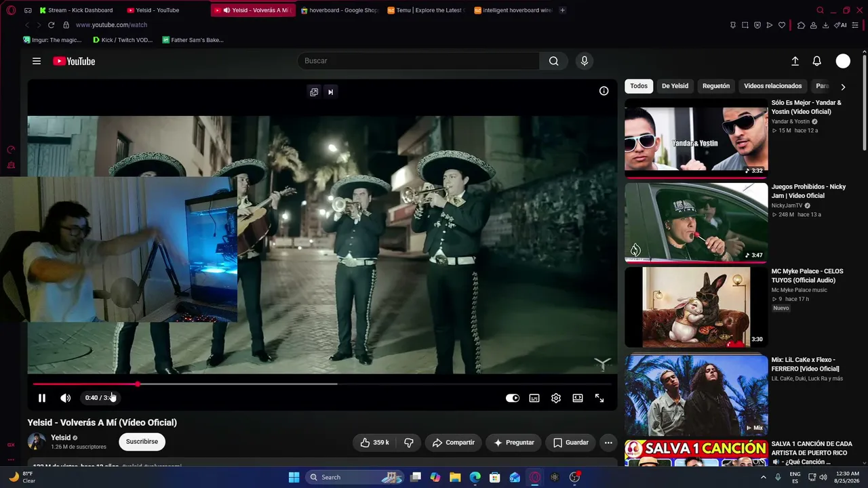Open a new browser tab

562,10
